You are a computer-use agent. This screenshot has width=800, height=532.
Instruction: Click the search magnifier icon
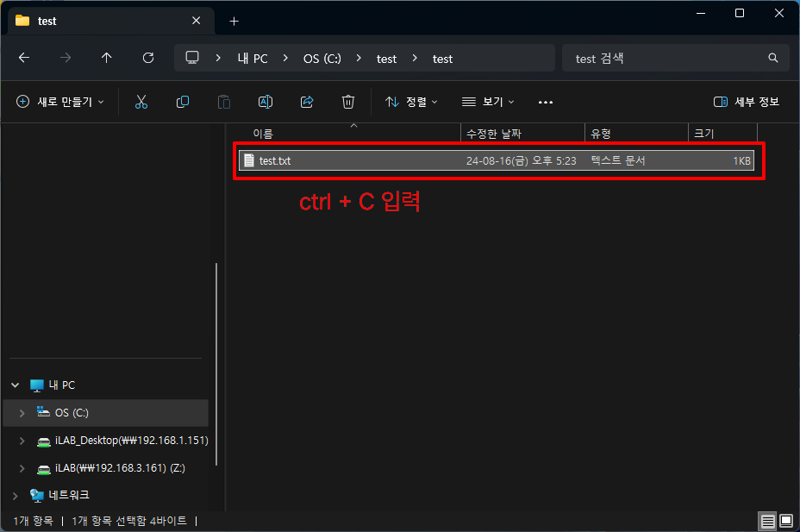click(x=773, y=58)
